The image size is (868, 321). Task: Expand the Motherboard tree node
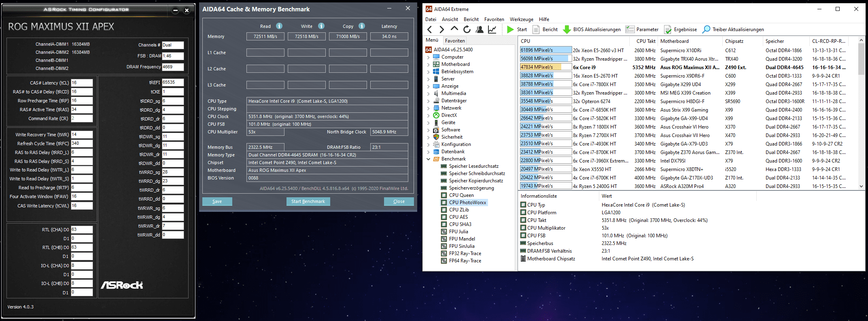click(x=428, y=65)
